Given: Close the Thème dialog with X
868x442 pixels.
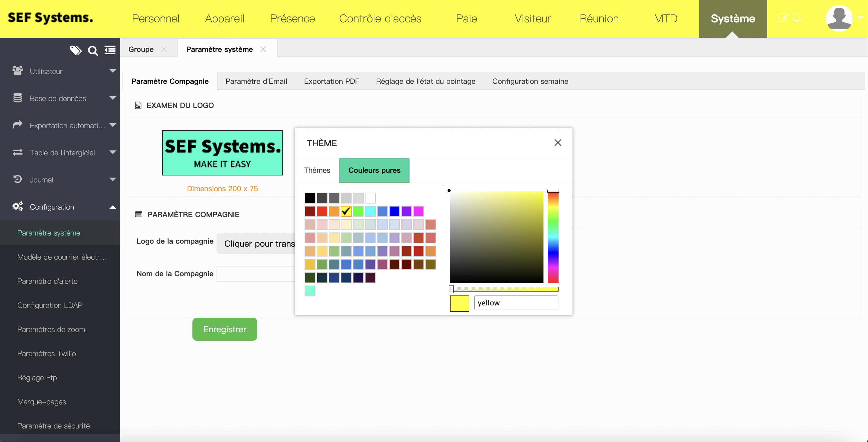Looking at the screenshot, I should pyautogui.click(x=558, y=143).
